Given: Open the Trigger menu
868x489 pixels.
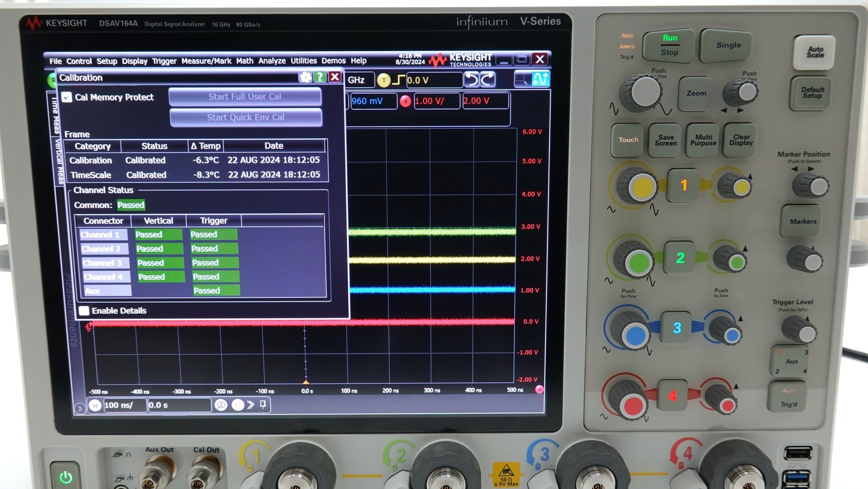Looking at the screenshot, I should tap(164, 61).
